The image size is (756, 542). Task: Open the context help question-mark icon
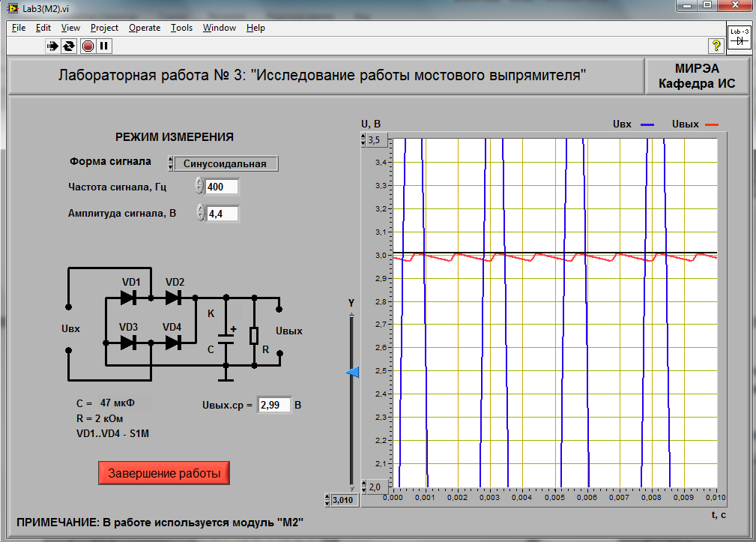click(716, 46)
